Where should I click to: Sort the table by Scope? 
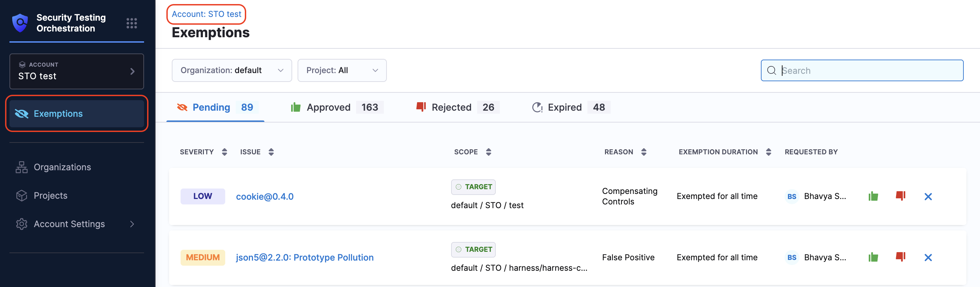coord(488,152)
